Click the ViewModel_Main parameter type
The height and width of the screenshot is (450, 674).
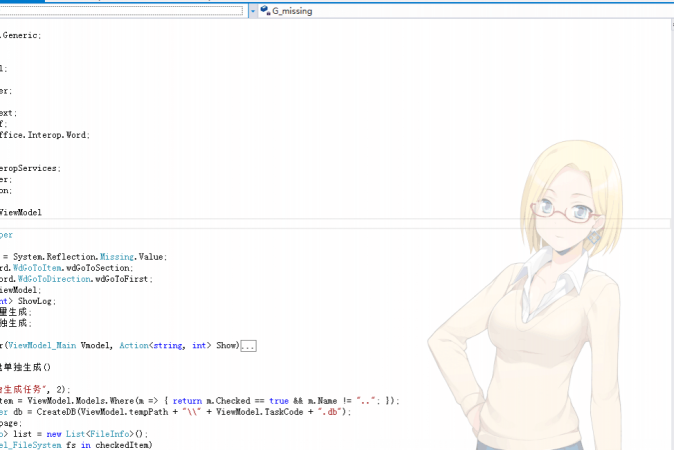pos(42,346)
